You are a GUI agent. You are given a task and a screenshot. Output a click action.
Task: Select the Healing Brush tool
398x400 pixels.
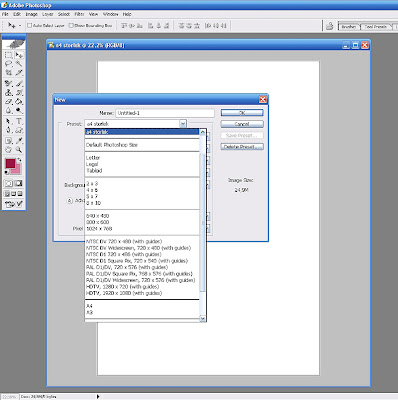click(x=9, y=83)
